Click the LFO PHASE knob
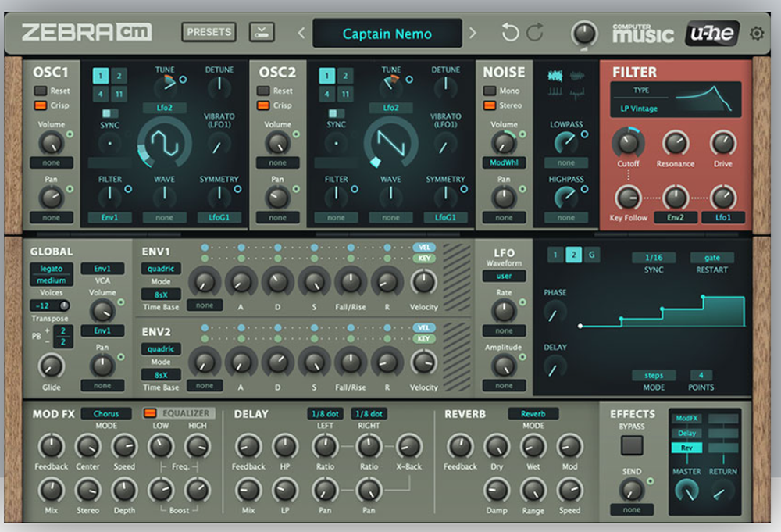 click(x=554, y=314)
